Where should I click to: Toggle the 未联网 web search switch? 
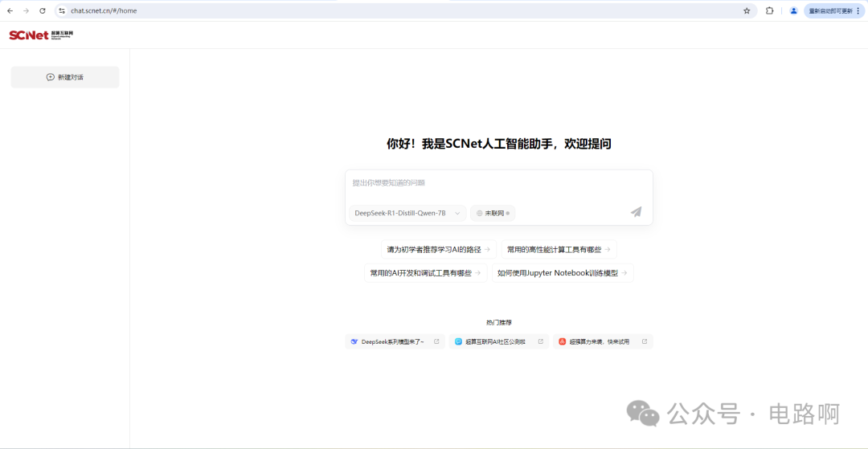coord(493,213)
